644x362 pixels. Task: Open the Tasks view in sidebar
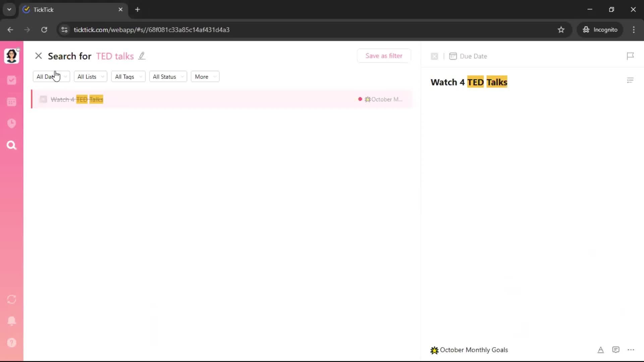[x=12, y=80]
